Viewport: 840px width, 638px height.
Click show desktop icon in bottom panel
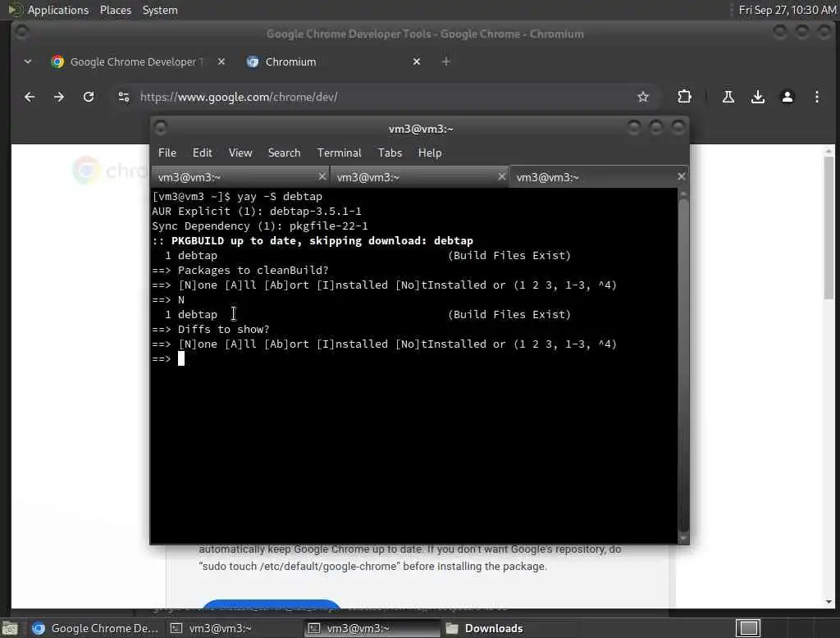(10, 628)
